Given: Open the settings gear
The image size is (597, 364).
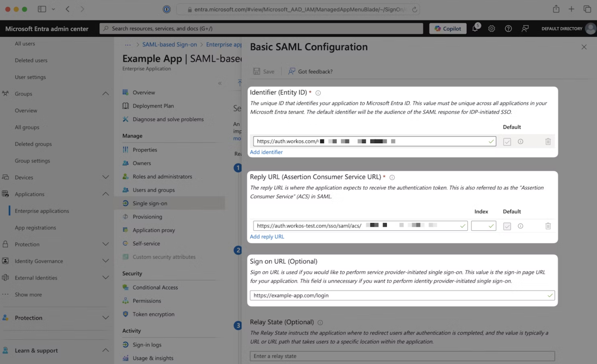Looking at the screenshot, I should [491, 28].
